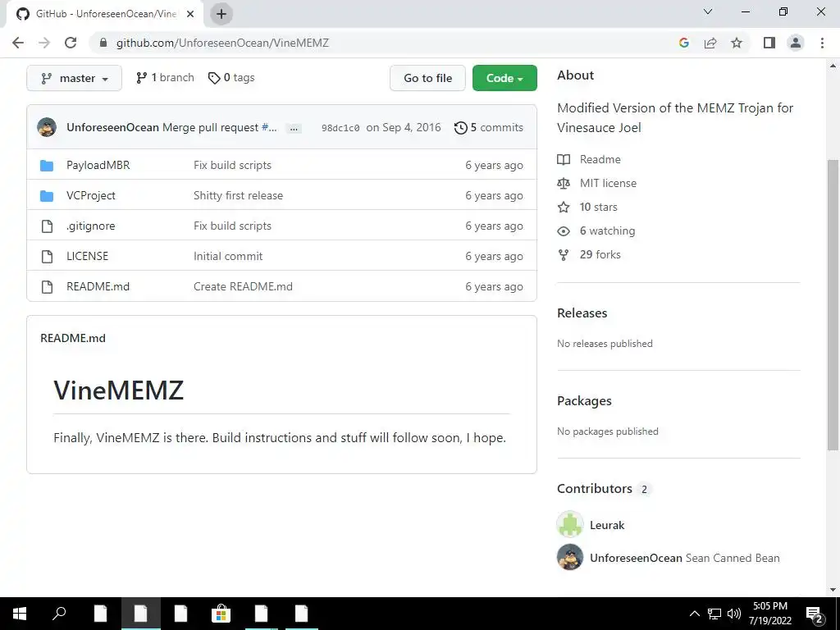Image resolution: width=840 pixels, height=630 pixels.
Task: Click UnforeseenOcean avatar in Contributors
Action: pos(570,557)
